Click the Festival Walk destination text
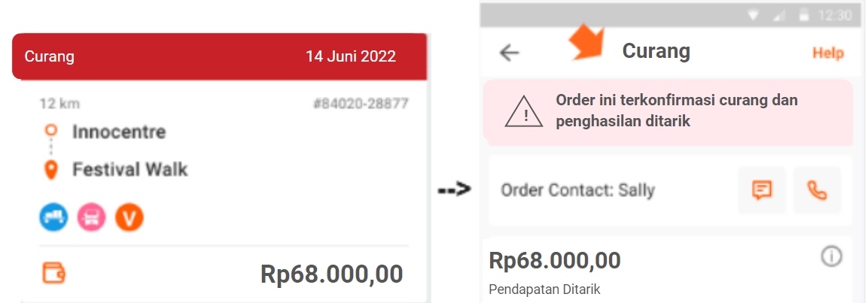The width and height of the screenshot is (868, 303). pyautogui.click(x=130, y=169)
